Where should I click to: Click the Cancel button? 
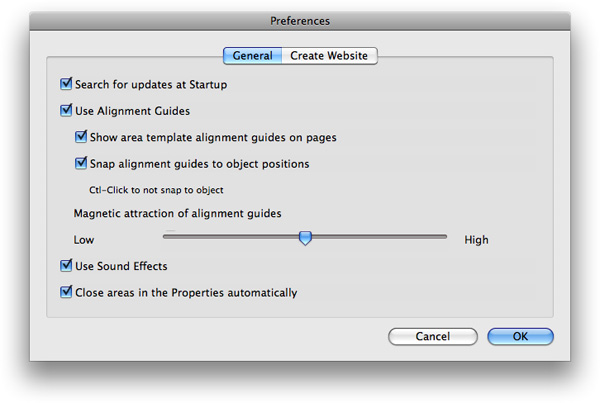pos(433,336)
